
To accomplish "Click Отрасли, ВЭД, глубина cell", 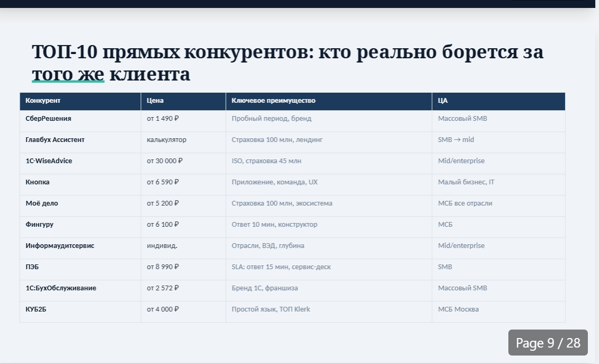I will click(x=329, y=248).
